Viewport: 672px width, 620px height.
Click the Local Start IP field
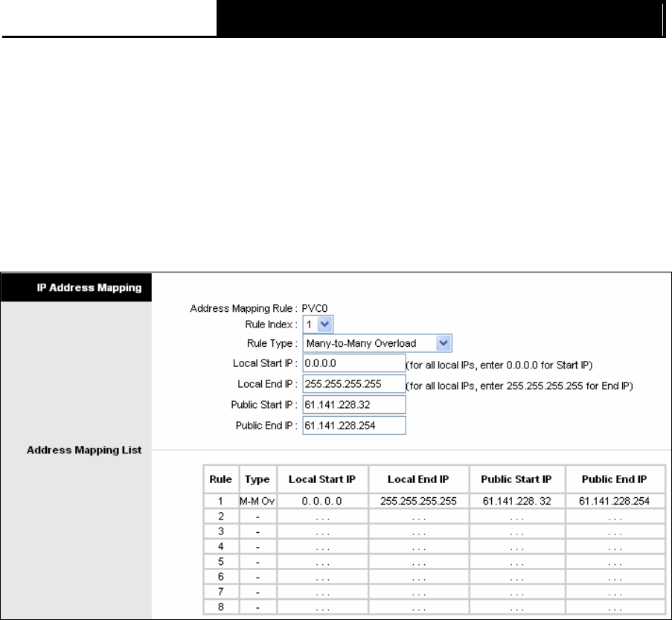click(354, 363)
